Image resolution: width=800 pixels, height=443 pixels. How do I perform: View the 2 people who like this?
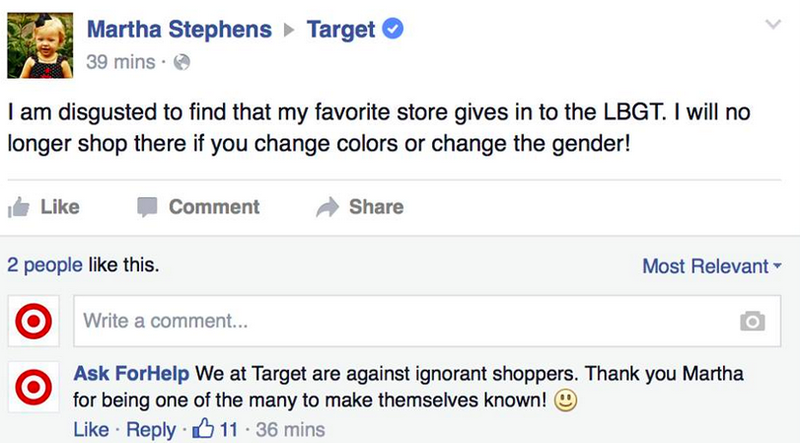tap(45, 265)
